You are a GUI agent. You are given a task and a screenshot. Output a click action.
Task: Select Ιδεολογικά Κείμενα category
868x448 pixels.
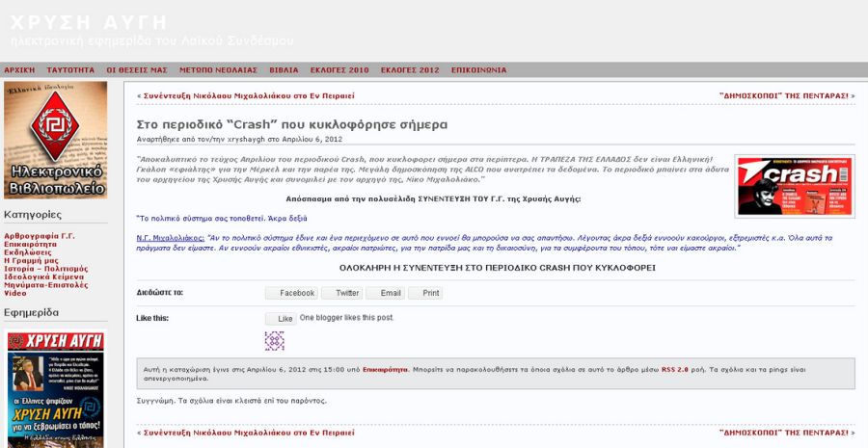tap(43, 277)
